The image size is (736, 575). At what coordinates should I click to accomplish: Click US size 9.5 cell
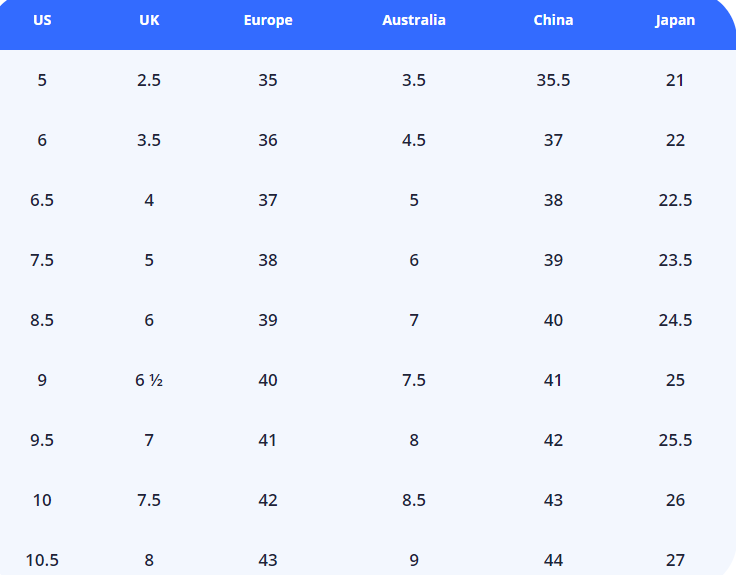[x=42, y=440]
